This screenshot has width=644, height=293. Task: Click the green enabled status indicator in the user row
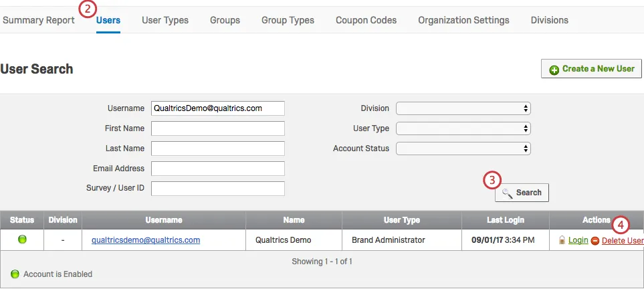(22, 239)
